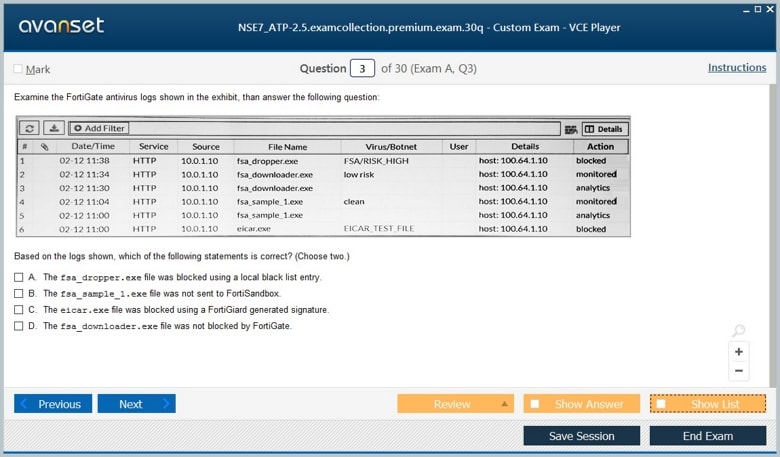This screenshot has height=457, width=780.
Task: Click the User column header
Action: tap(459, 147)
